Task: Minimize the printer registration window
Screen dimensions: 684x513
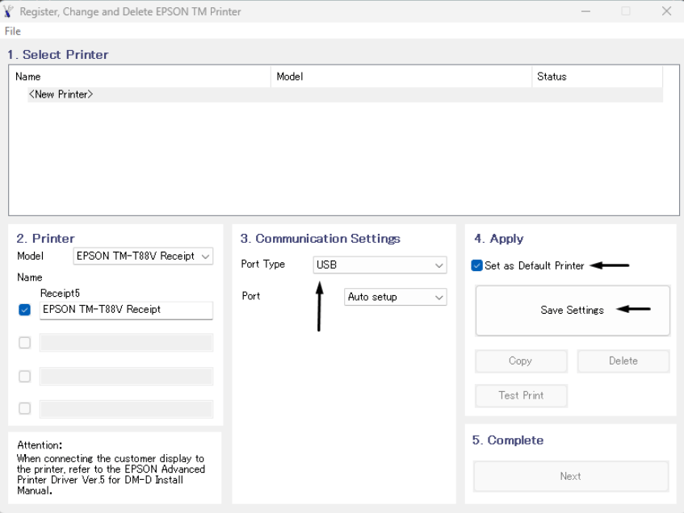Action: 585,12
